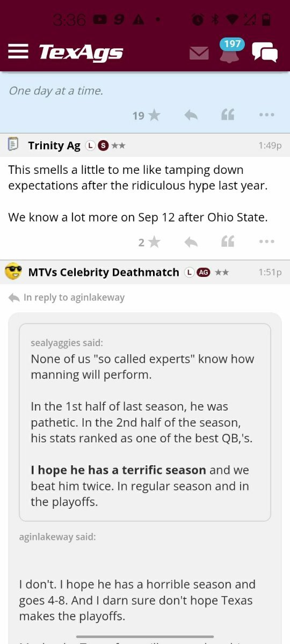Tap the sealyaggies quoted message block

(145, 422)
